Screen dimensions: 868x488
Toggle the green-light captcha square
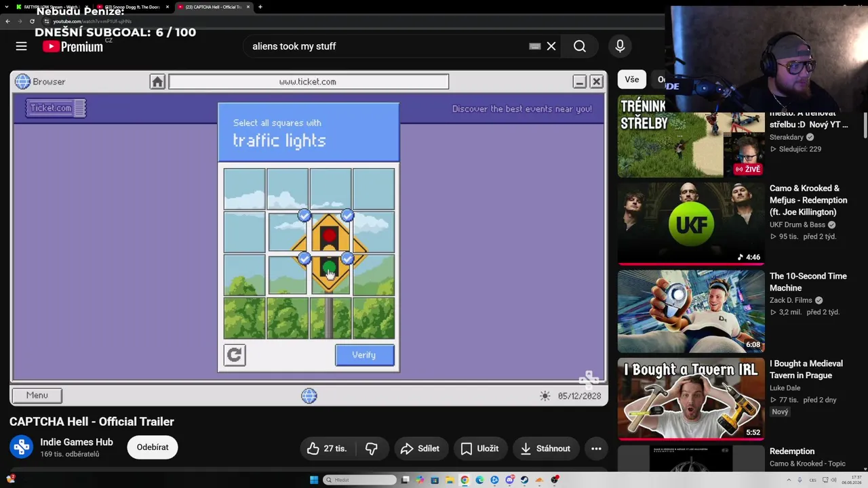click(330, 276)
